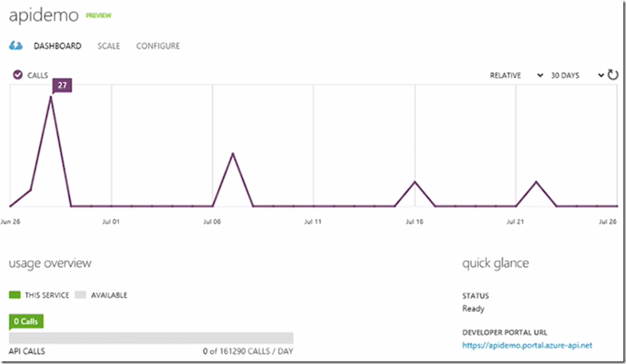This screenshot has width=626, height=364.
Task: Click the API CALLS label
Action: coord(27,351)
